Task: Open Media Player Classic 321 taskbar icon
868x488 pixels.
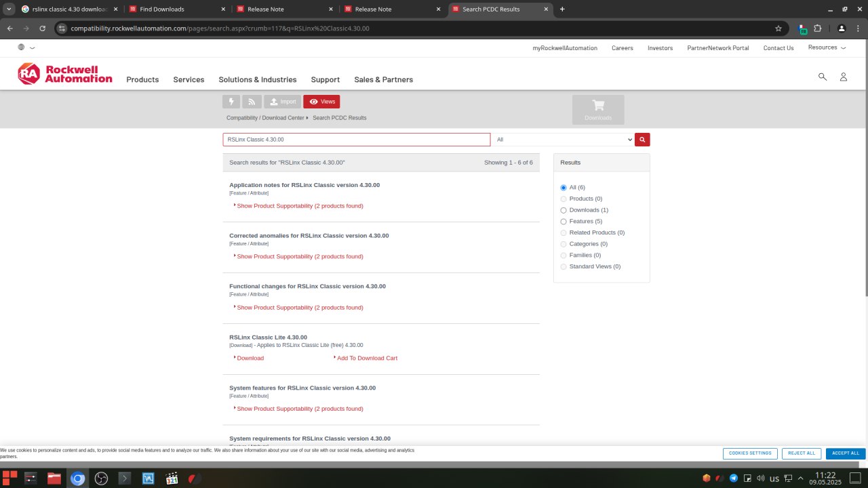Action: point(172,479)
